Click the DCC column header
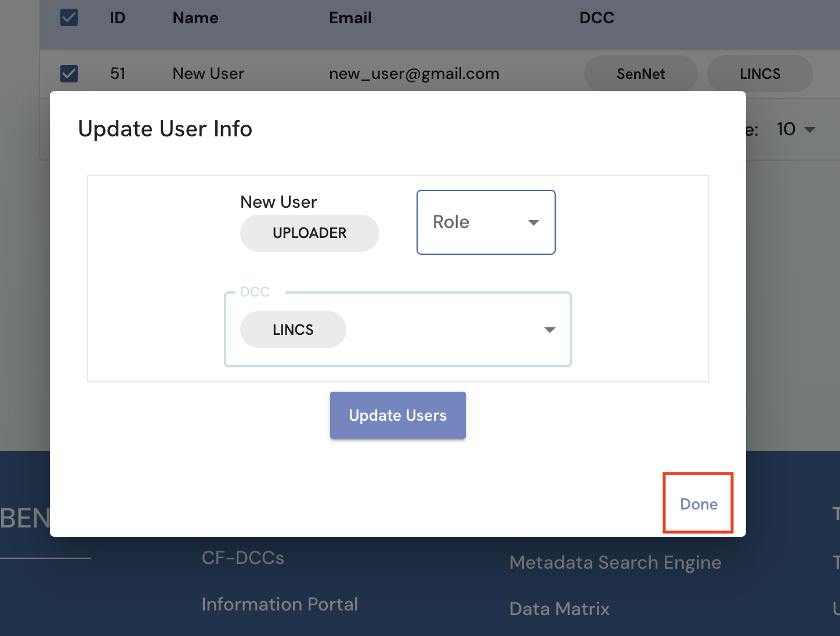Image resolution: width=840 pixels, height=636 pixels. click(596, 18)
